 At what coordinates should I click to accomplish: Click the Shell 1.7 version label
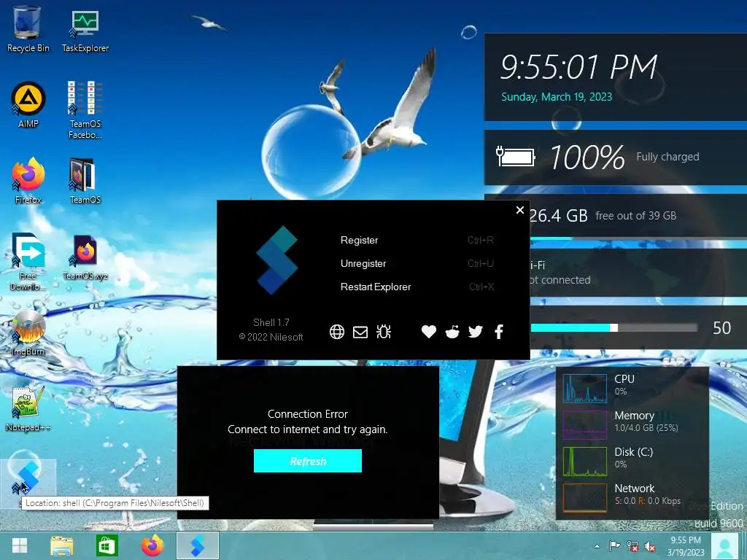click(271, 322)
